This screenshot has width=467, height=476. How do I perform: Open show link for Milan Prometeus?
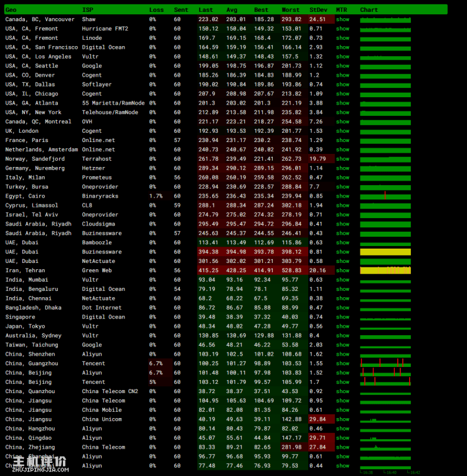pos(342,178)
